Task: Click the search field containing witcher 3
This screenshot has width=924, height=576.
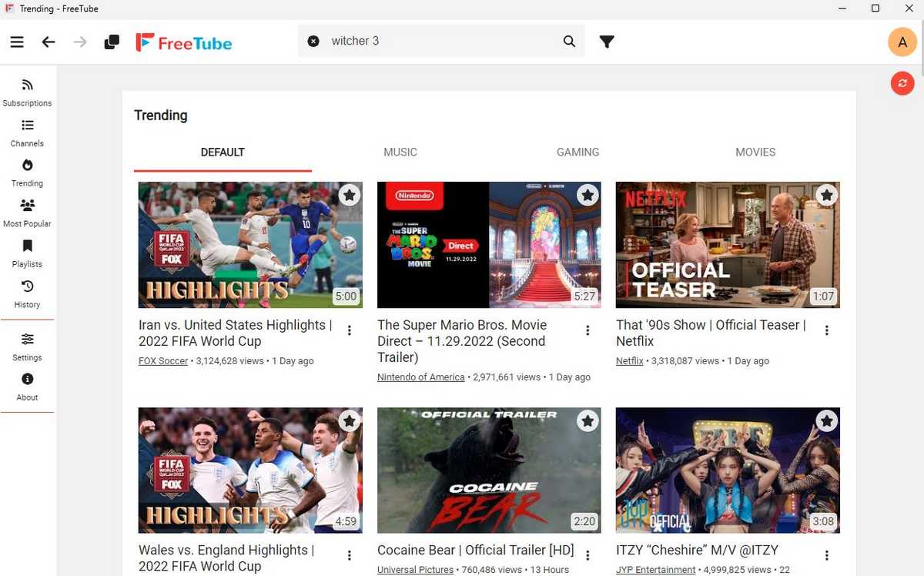Action: coord(440,42)
